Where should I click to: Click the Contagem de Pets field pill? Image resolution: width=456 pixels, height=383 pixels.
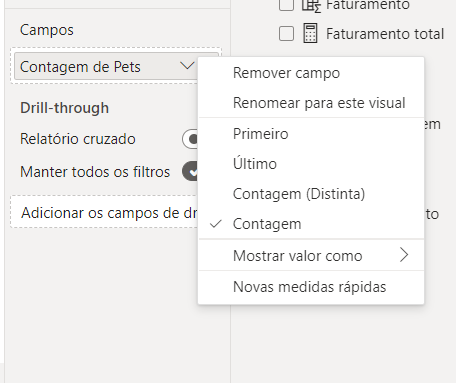pos(106,66)
